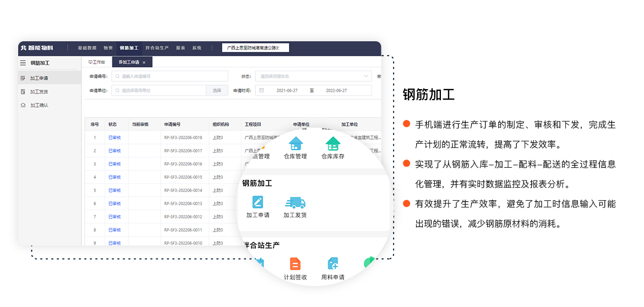This screenshot has width=644, height=307.
Task: Select 加工发货 in the left sidebar
Action: 39,92
